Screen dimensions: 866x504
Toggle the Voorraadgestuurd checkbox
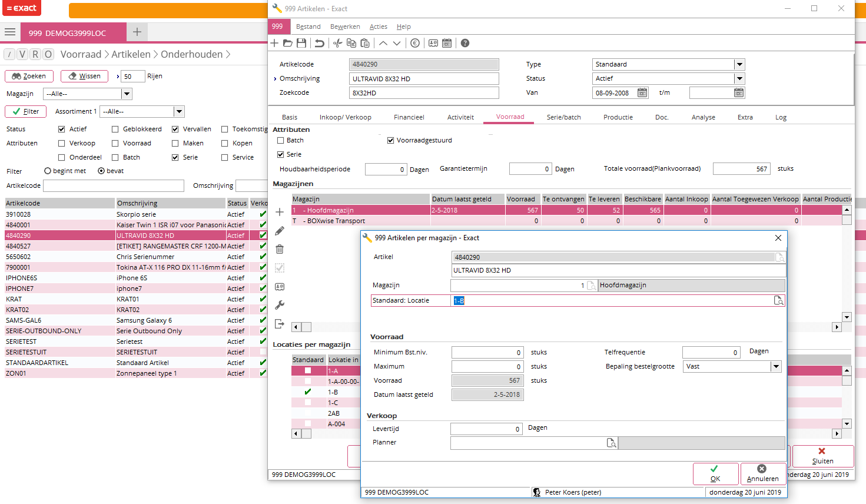pos(390,140)
